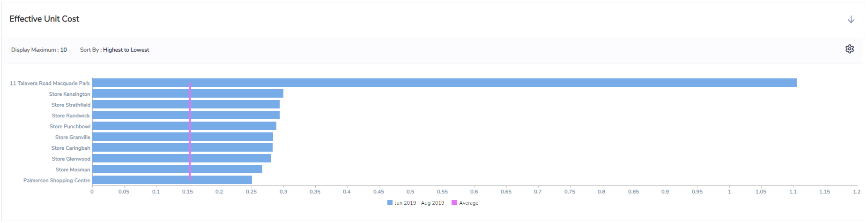The height and width of the screenshot is (223, 868).
Task: Click the 1.1 axis tick label
Action: click(793, 192)
